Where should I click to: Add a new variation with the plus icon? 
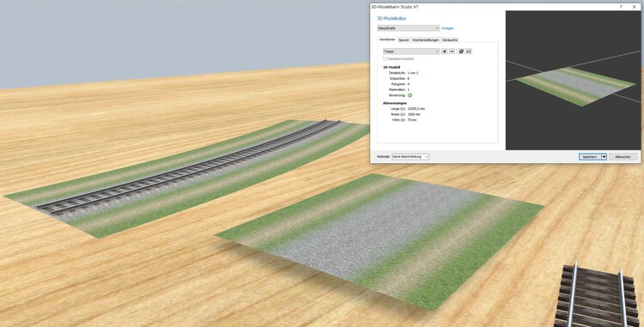[445, 51]
